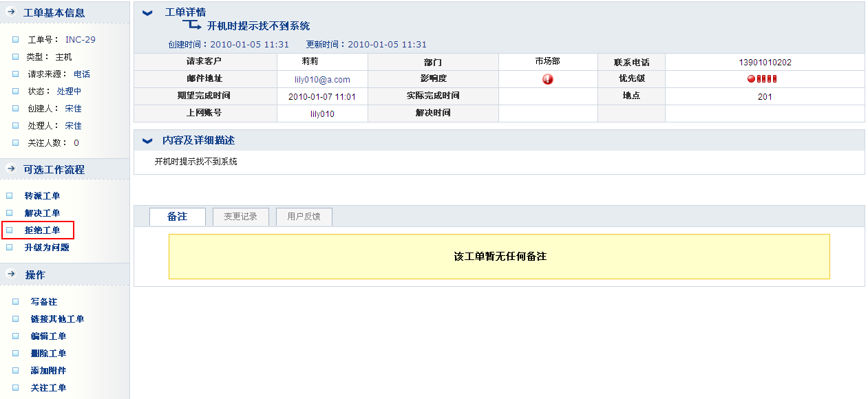Click the lily010 account cell
The width and height of the screenshot is (868, 399).
322,114
